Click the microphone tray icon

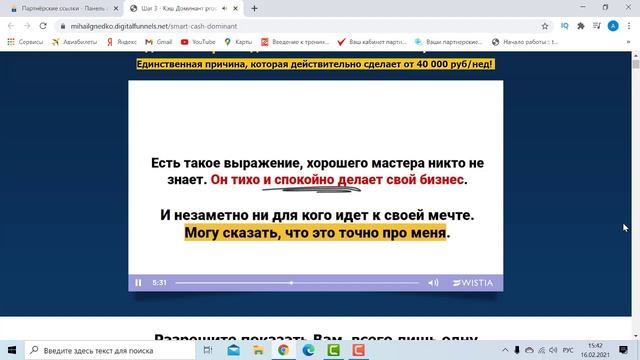click(517, 350)
